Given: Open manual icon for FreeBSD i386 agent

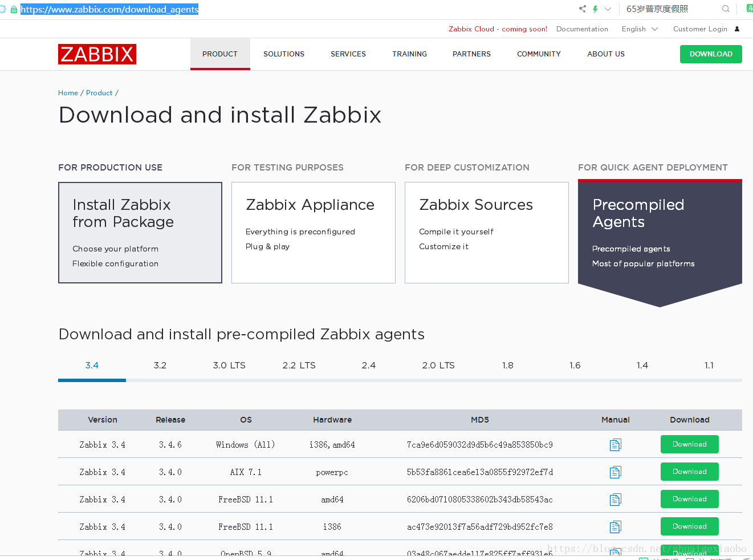Looking at the screenshot, I should pos(615,527).
